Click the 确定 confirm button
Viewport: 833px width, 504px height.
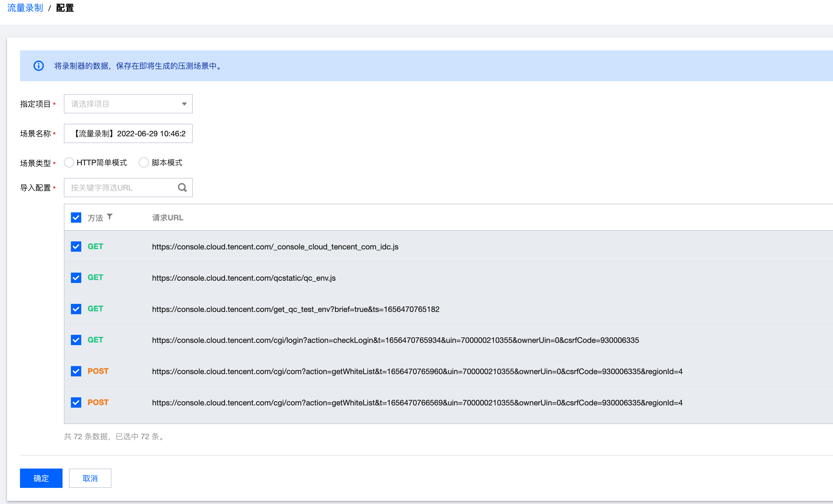click(x=41, y=478)
